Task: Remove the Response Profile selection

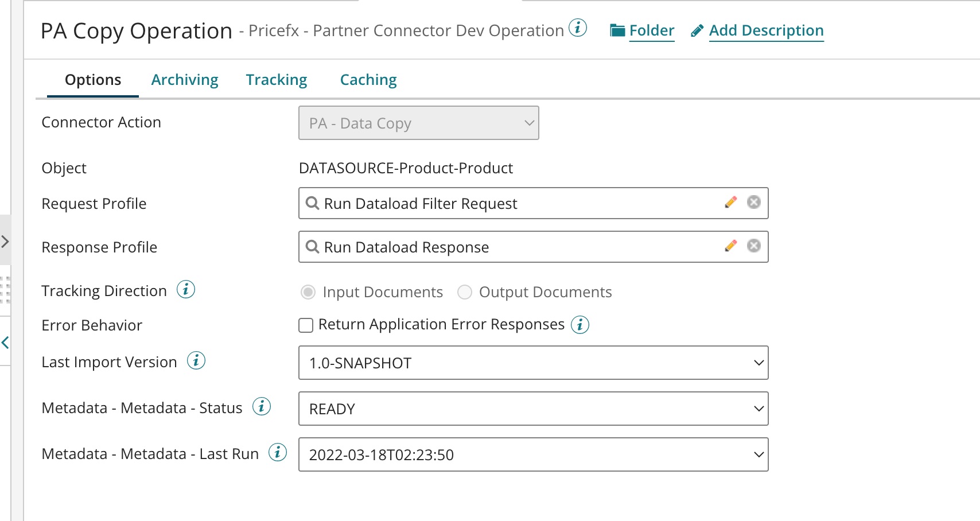Action: point(753,246)
